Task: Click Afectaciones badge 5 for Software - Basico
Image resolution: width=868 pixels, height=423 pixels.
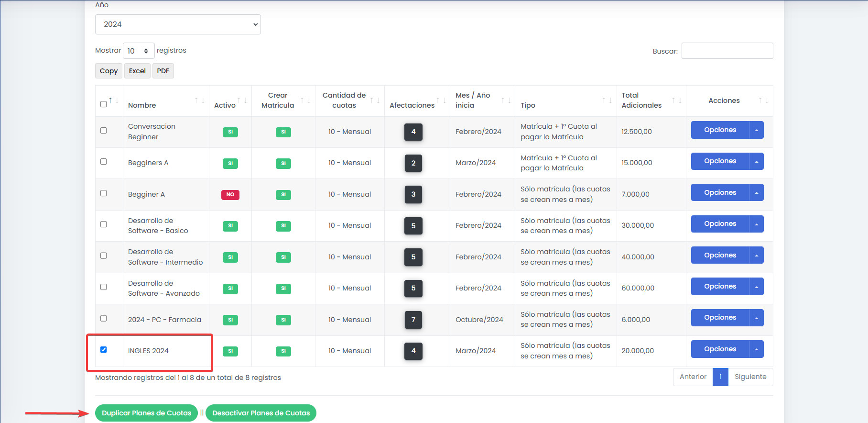Action: coord(413,226)
